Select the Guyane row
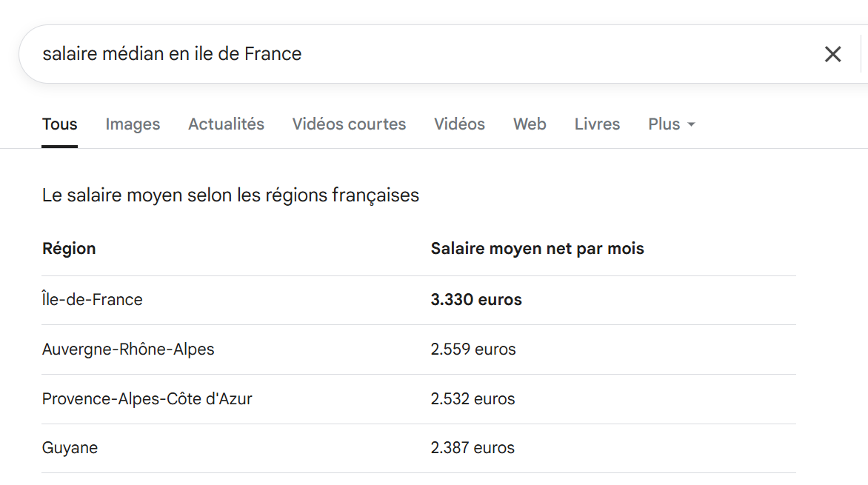 click(419, 448)
